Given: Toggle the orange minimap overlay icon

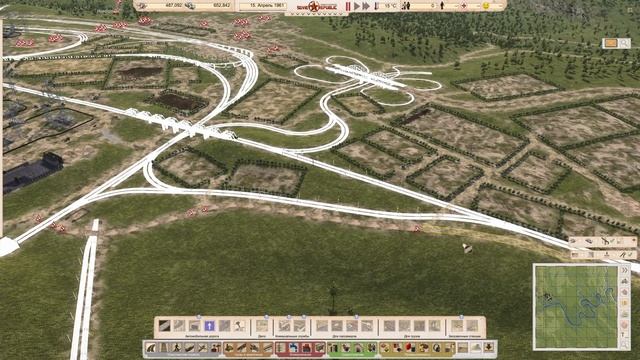Looking at the screenshot, I should tap(624, 302).
